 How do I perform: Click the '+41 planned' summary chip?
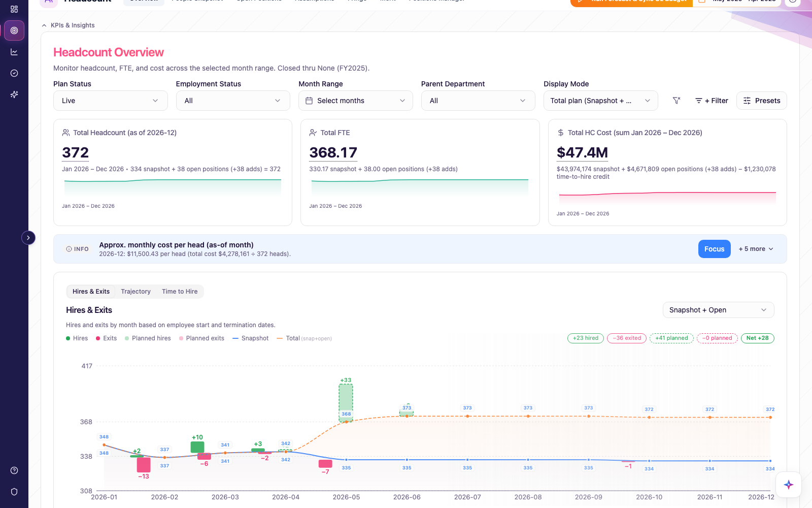tap(671, 338)
